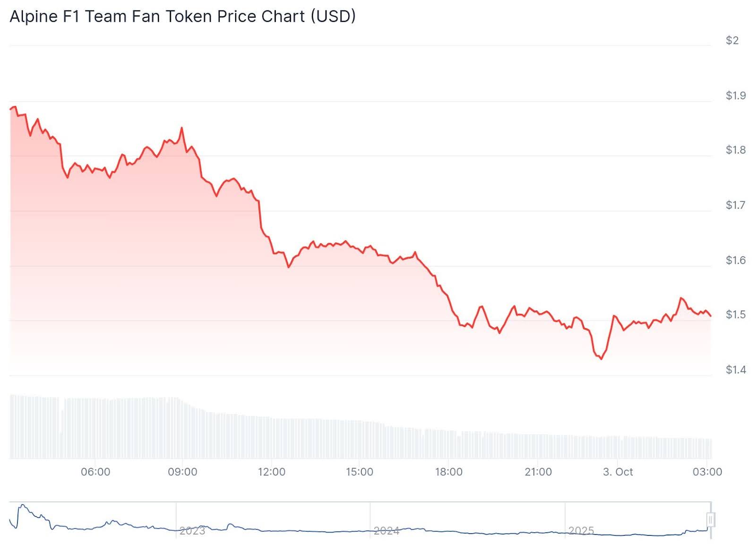Select the 21:00 time axis label
Screen dimensions: 756x552
tap(538, 472)
